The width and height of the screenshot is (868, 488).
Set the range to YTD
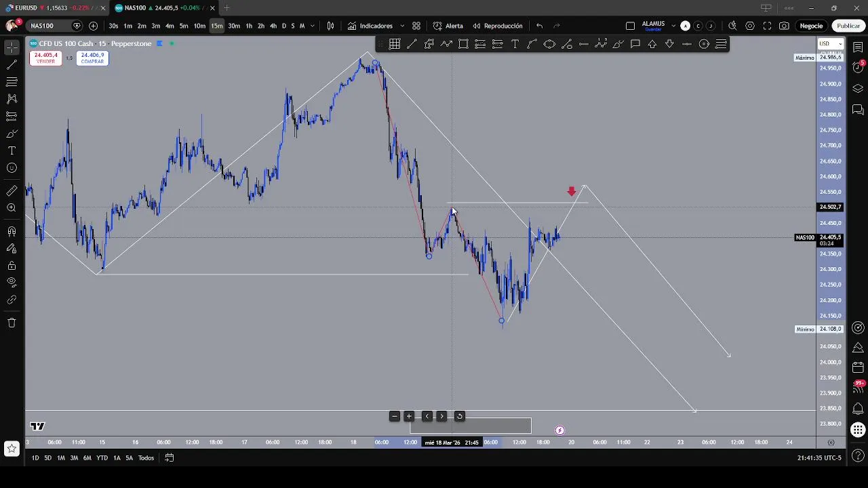coord(102,457)
